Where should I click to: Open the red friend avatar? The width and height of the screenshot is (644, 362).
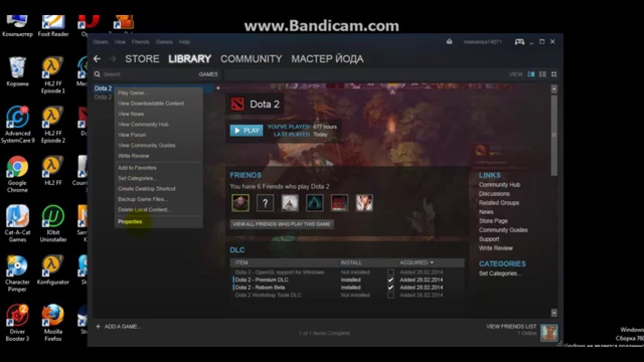click(x=340, y=203)
